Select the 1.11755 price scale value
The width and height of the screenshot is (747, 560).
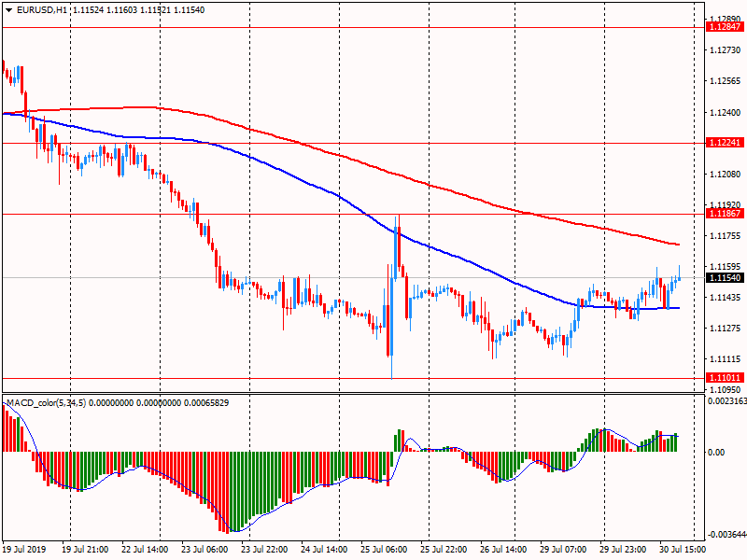(x=726, y=236)
